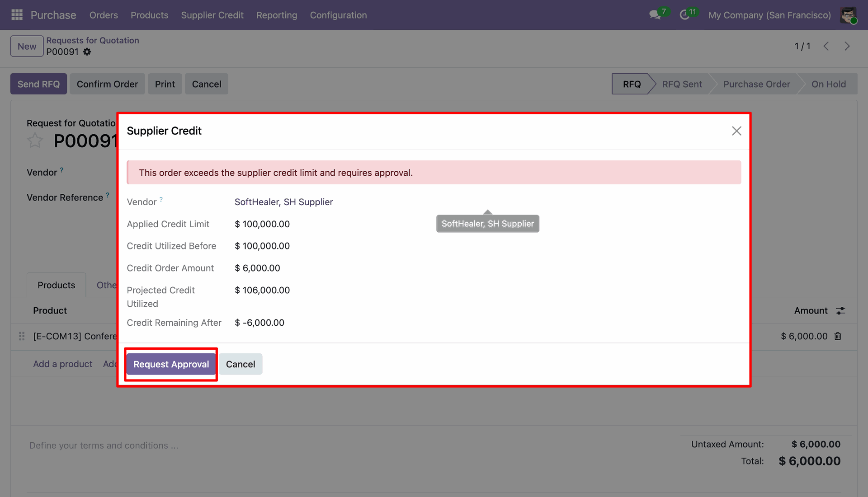Screen dimensions: 868x497
Task: Click the New button
Action: 27,46
